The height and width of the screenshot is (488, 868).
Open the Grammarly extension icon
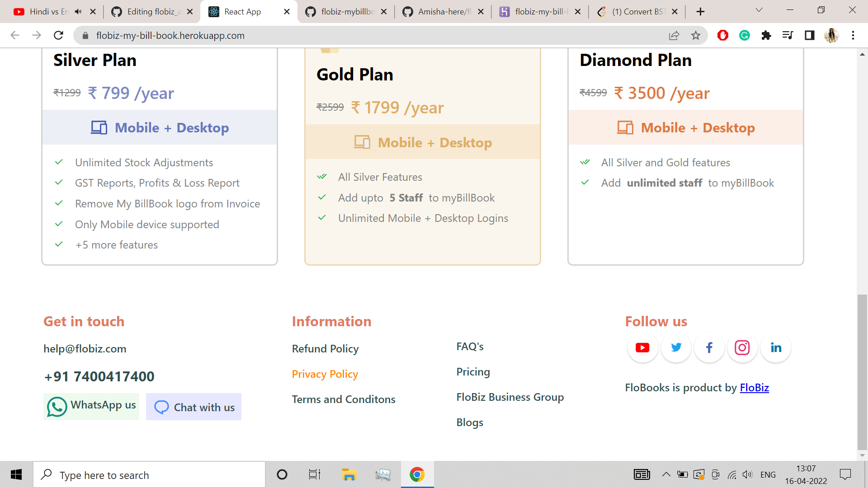pyautogui.click(x=744, y=35)
